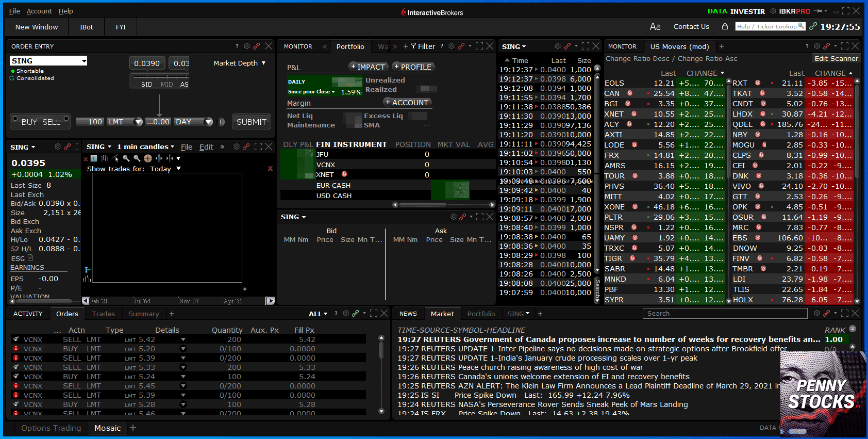This screenshot has height=439, width=868.
Task: Click the Filter funnel icon in the Monitor panel
Action: click(413, 46)
